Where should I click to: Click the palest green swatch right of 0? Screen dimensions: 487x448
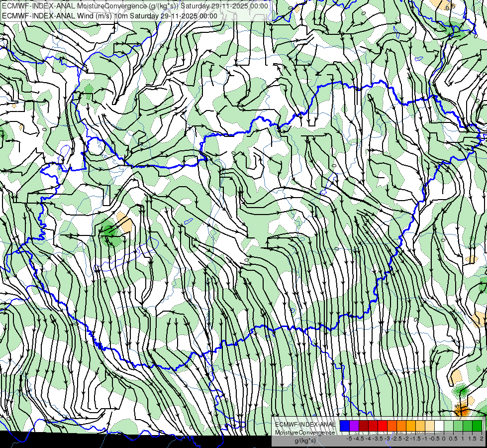click(449, 426)
